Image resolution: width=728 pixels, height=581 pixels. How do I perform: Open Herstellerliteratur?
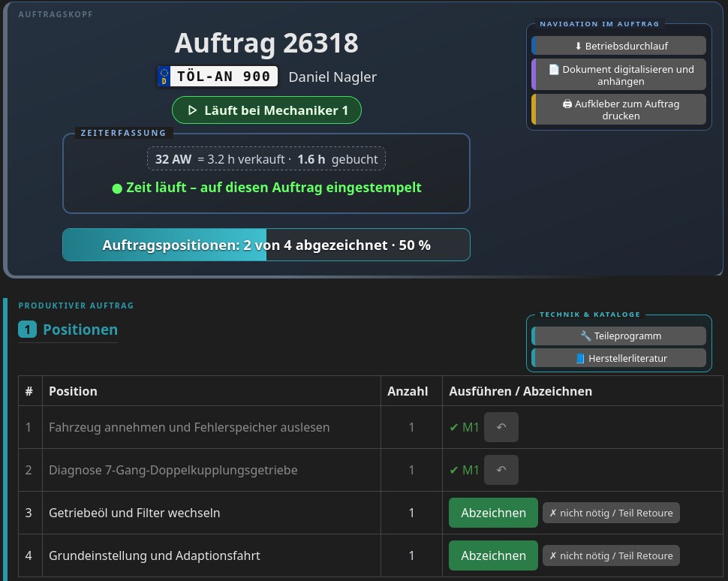[619, 358]
